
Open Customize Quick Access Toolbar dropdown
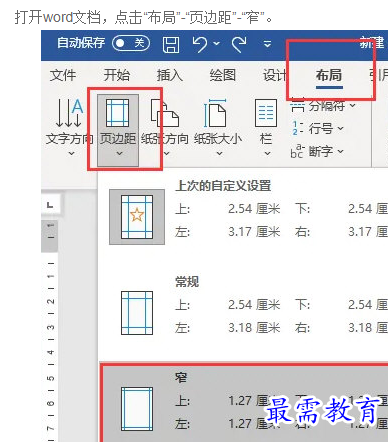click(267, 44)
